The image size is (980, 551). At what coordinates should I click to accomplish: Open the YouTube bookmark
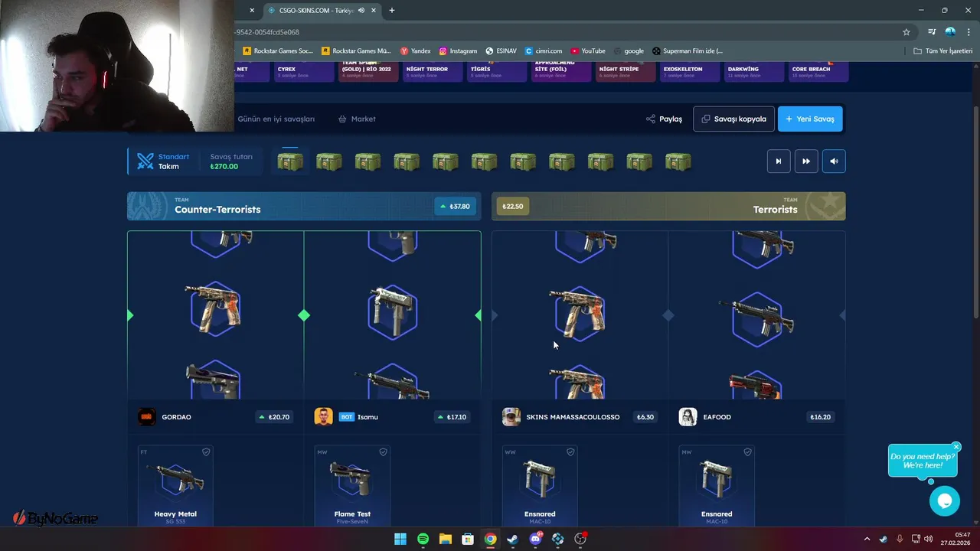click(588, 51)
